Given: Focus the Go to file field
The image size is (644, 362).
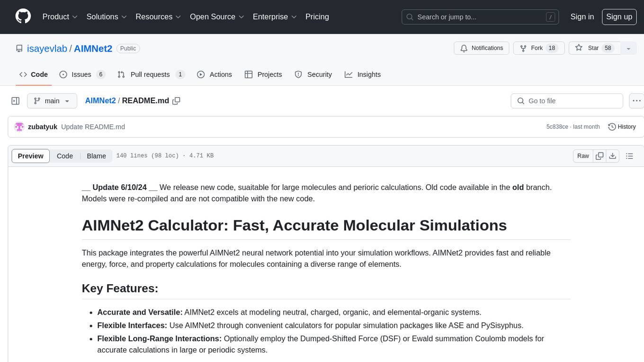Looking at the screenshot, I should click(567, 101).
